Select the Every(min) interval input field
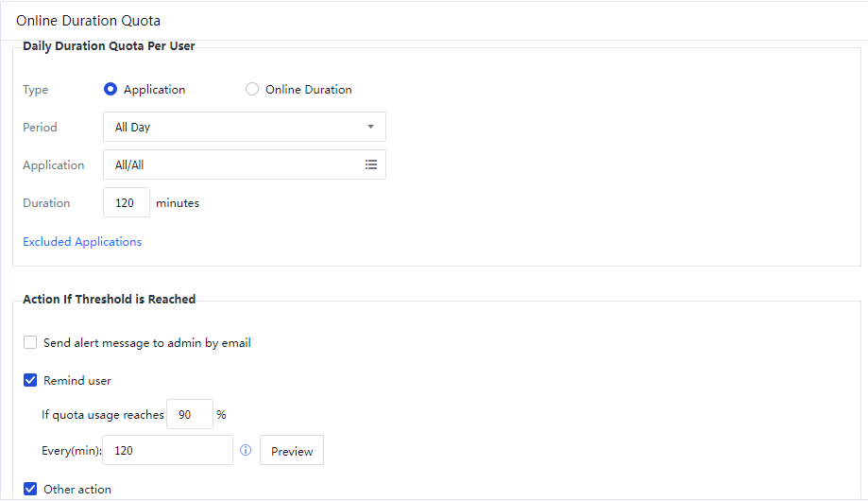Image resolution: width=868 pixels, height=501 pixels. pos(167,451)
